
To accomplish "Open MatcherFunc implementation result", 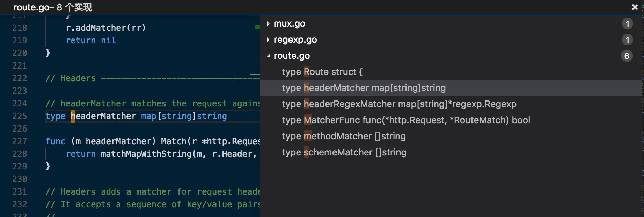I will tap(406, 120).
